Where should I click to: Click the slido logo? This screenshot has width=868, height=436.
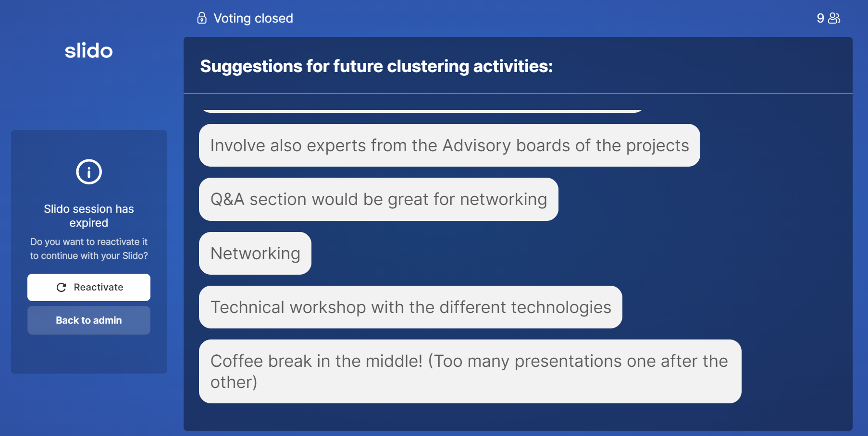(x=89, y=50)
